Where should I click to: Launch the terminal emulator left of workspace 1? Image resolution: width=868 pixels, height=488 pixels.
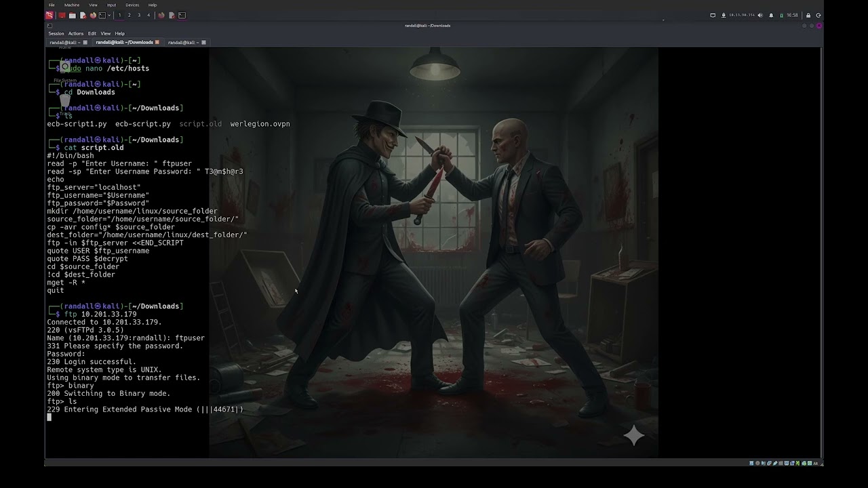[102, 15]
